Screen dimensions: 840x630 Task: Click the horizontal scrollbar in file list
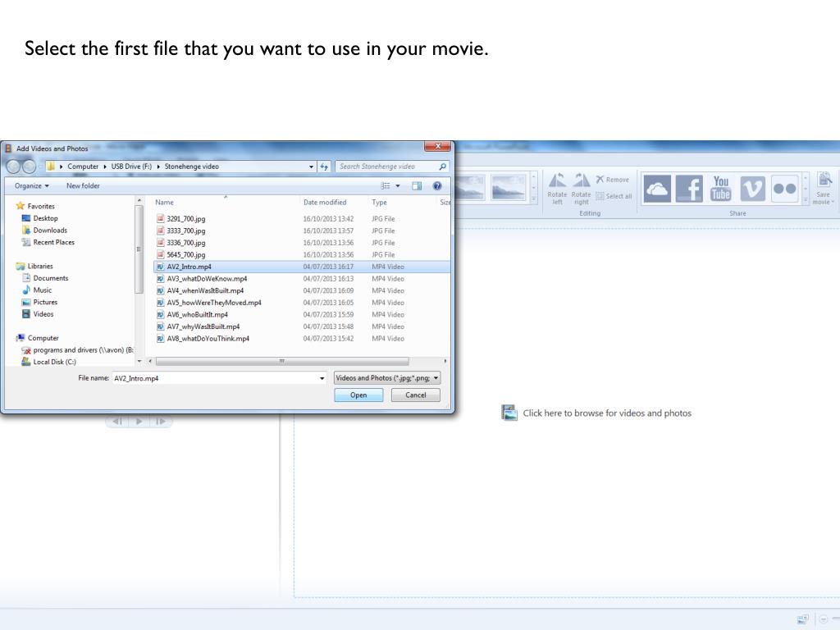282,361
